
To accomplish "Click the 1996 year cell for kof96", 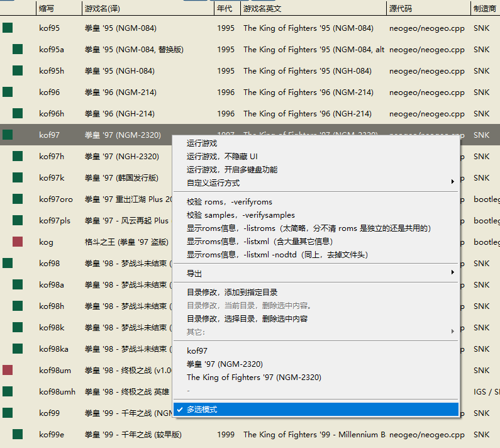I will 226,92.
